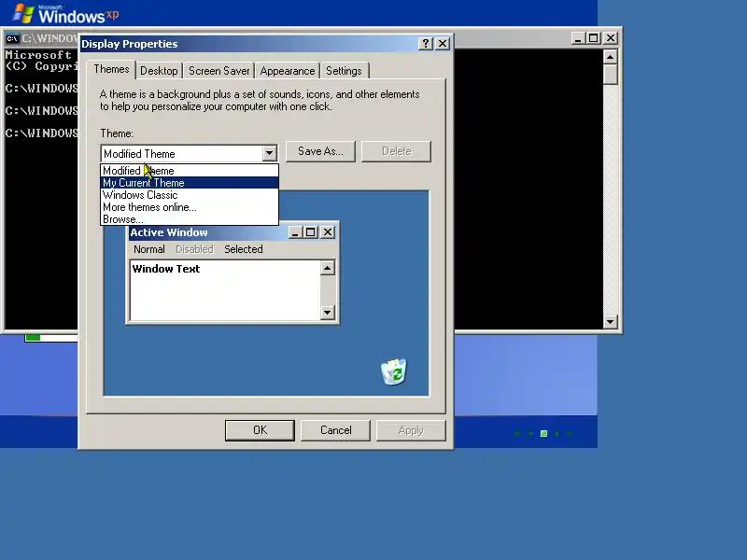Image resolution: width=747 pixels, height=560 pixels.
Task: Select My Current Theme in the list
Action: coord(190,183)
